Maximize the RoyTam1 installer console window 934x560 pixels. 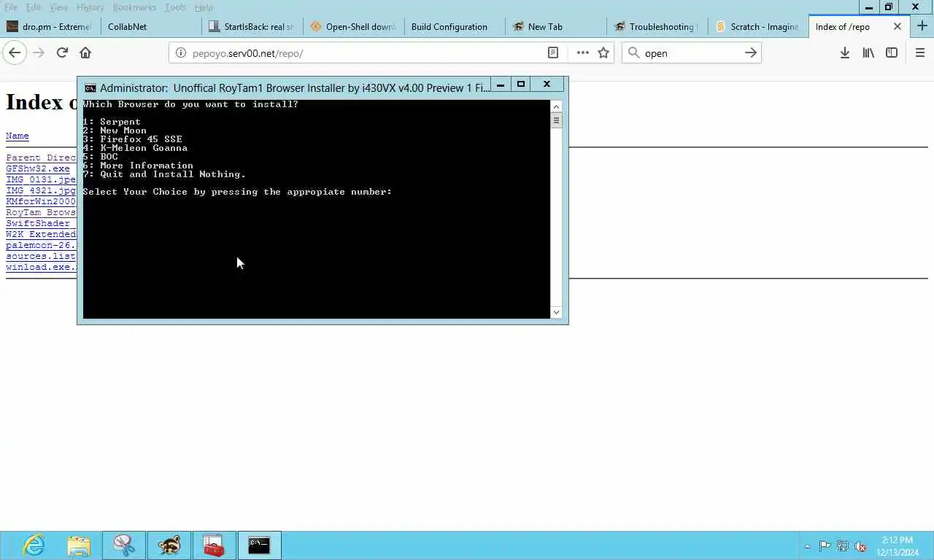(521, 85)
